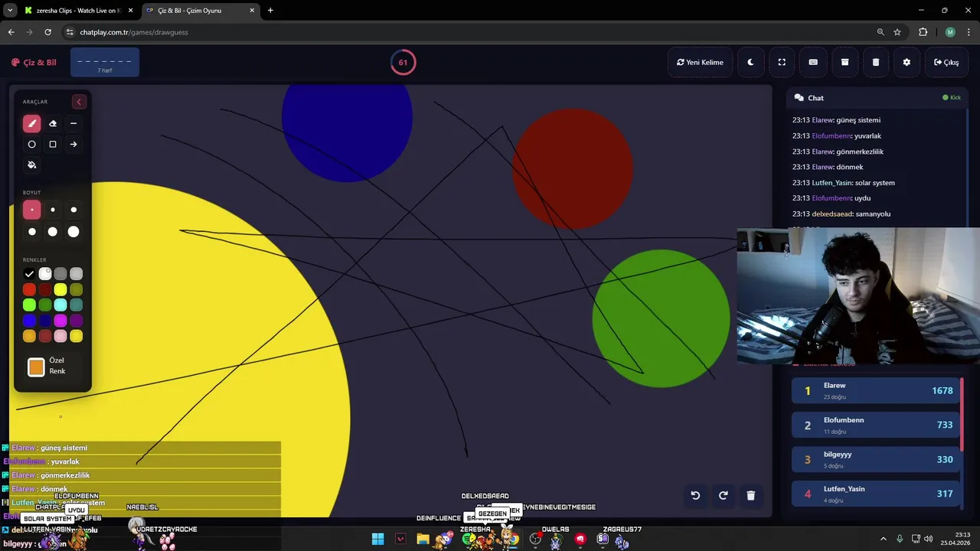Open a new browser tab
This screenshot has height=551, width=980.
pos(270,11)
